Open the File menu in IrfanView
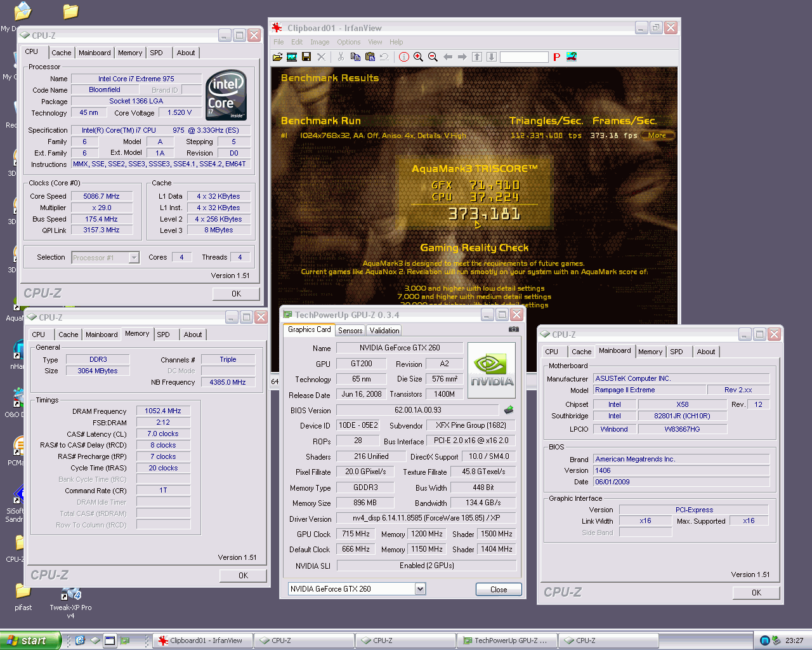This screenshot has height=650, width=812. [x=278, y=42]
